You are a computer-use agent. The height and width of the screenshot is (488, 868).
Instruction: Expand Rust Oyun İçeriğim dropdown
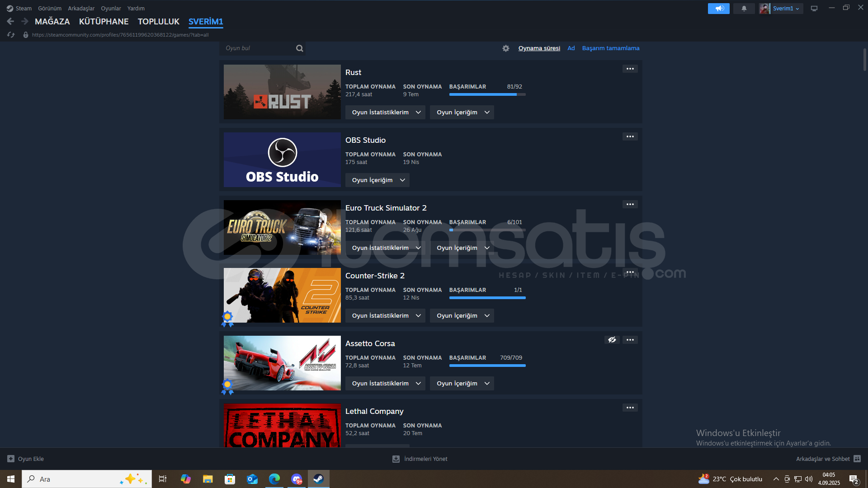(x=462, y=112)
